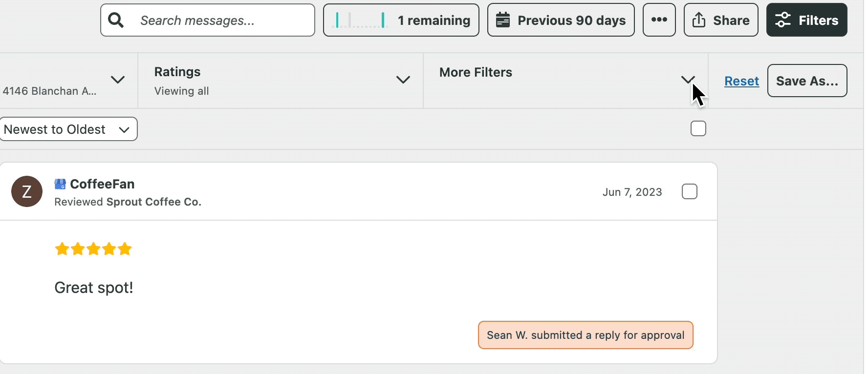Open the Newest to Oldest sort dropdown
868x374 pixels.
coord(67,129)
